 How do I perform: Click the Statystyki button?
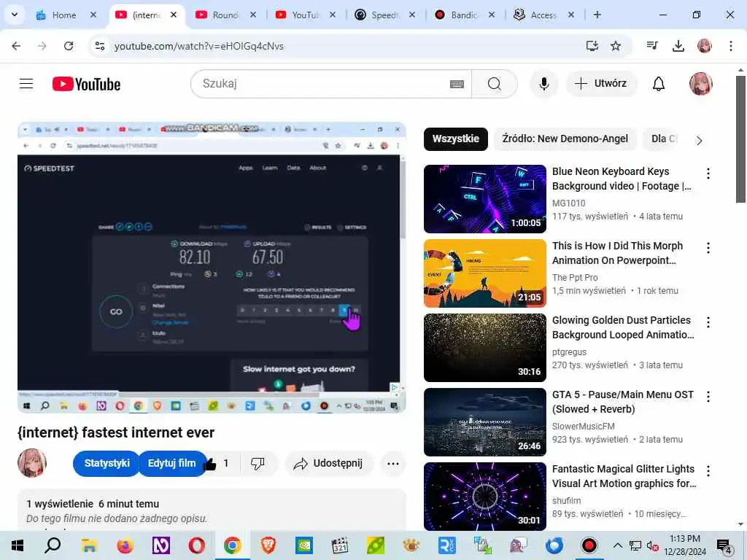pos(107,463)
